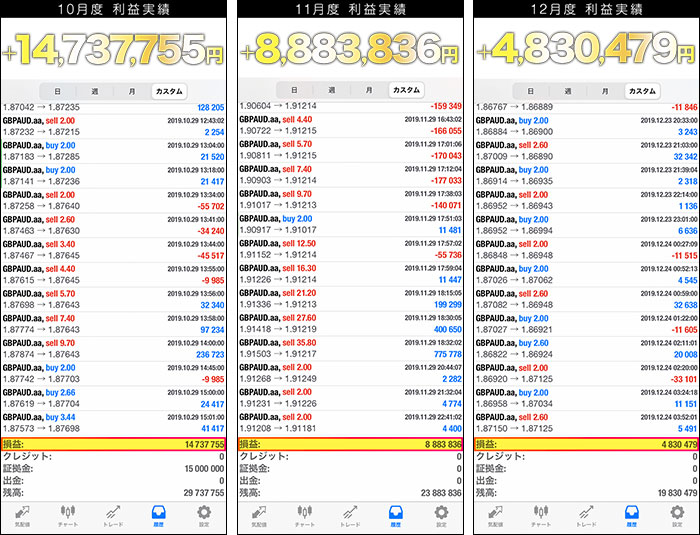The image size is (700, 535).
Task: Select カスタム segment in November panel
Action: (406, 90)
